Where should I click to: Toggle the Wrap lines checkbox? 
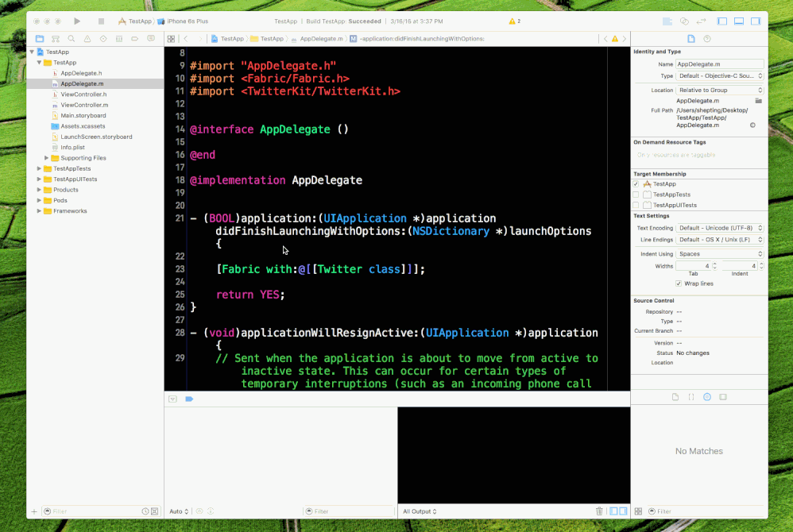click(678, 283)
